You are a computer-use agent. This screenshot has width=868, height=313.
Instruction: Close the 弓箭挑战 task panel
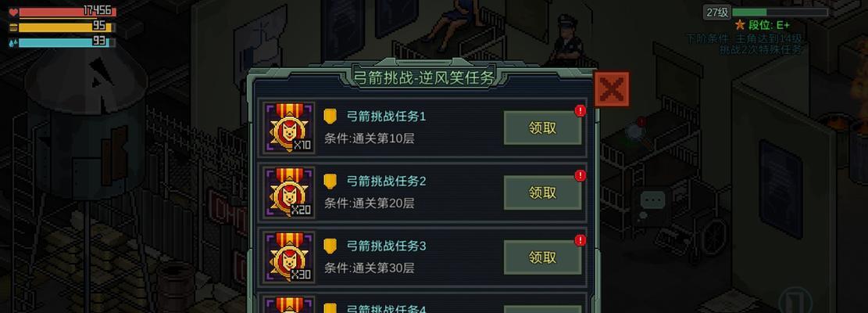point(612,88)
